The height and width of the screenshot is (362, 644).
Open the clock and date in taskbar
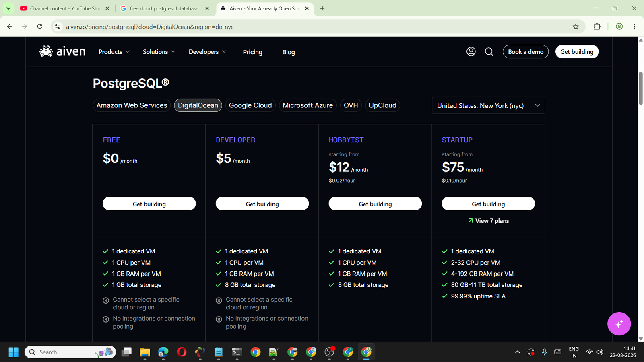pyautogui.click(x=623, y=352)
